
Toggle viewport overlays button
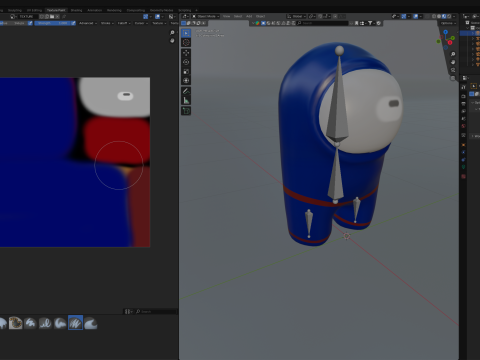[x=416, y=16]
